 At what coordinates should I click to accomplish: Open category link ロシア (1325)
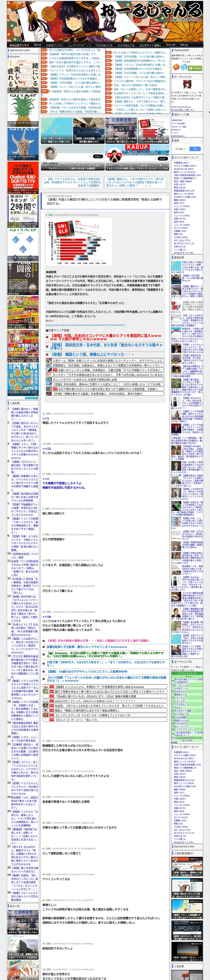pos(181,228)
